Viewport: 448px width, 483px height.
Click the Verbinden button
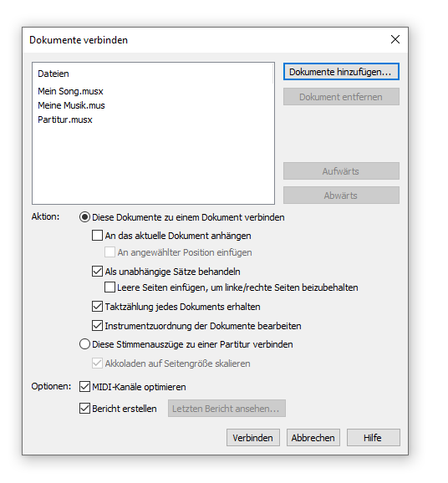253,437
